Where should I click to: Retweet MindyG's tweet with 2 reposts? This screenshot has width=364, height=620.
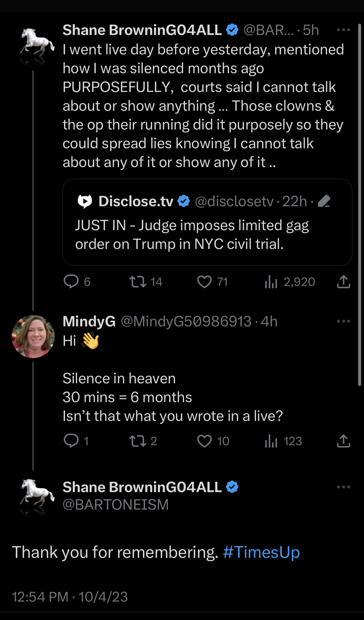[x=138, y=441]
